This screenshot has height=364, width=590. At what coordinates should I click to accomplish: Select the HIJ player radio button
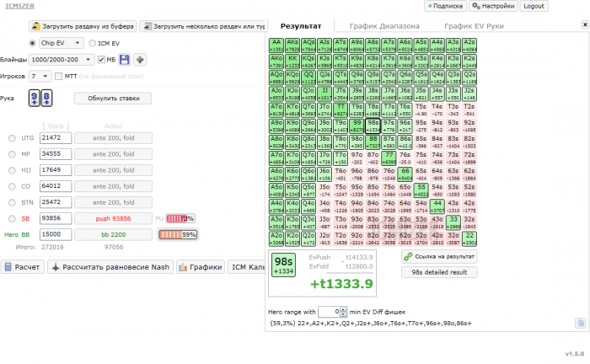pos(12,170)
